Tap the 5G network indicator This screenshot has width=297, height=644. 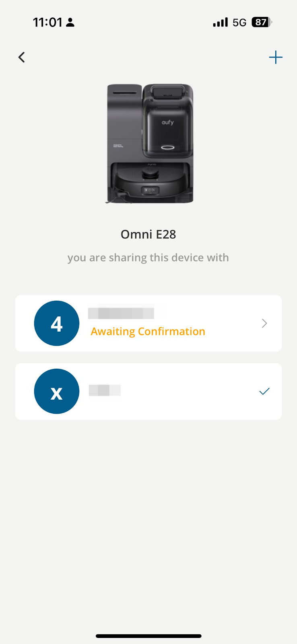[239, 23]
